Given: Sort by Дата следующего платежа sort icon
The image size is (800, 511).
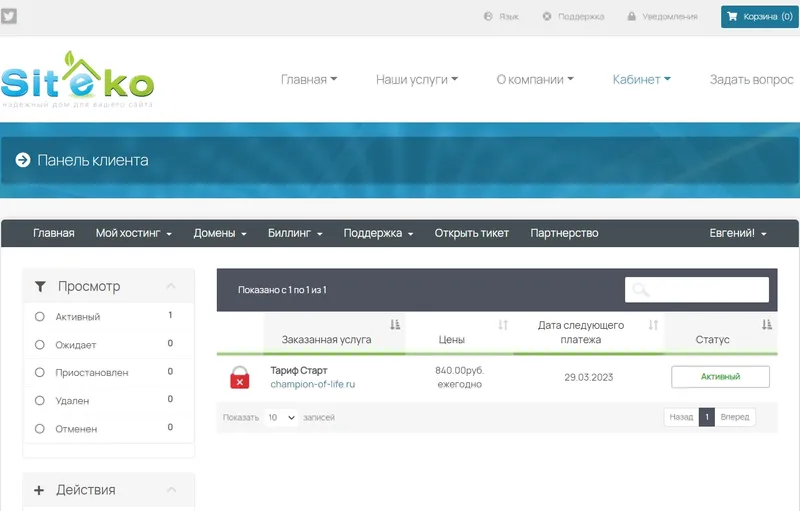Looking at the screenshot, I should click(x=653, y=324).
